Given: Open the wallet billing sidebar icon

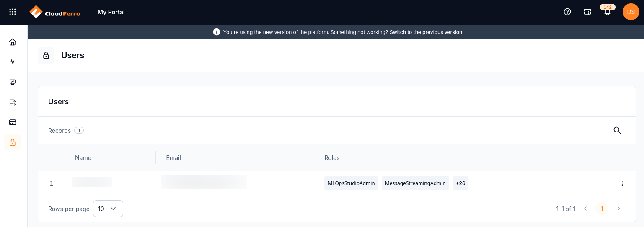Looking at the screenshot, I should 13,102.
